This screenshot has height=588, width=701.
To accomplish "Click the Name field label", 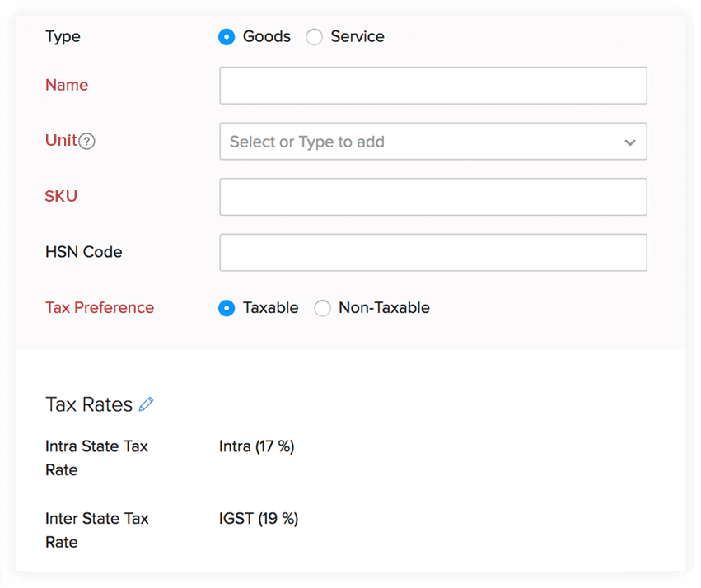I will point(67,85).
